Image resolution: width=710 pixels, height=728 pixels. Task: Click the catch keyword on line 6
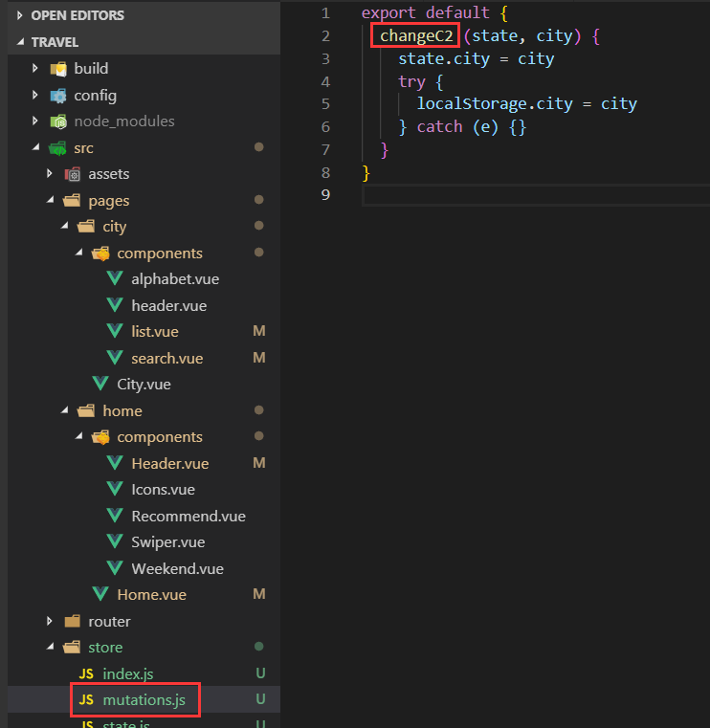point(439,126)
